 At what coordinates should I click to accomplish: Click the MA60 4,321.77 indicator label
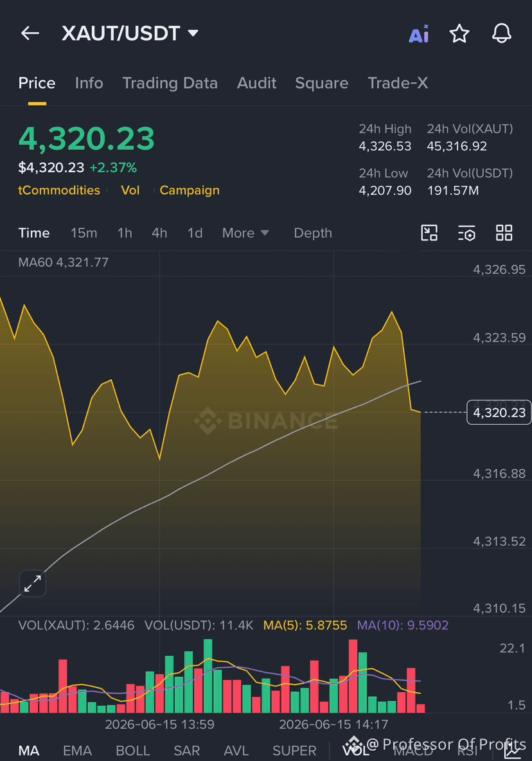(x=64, y=263)
